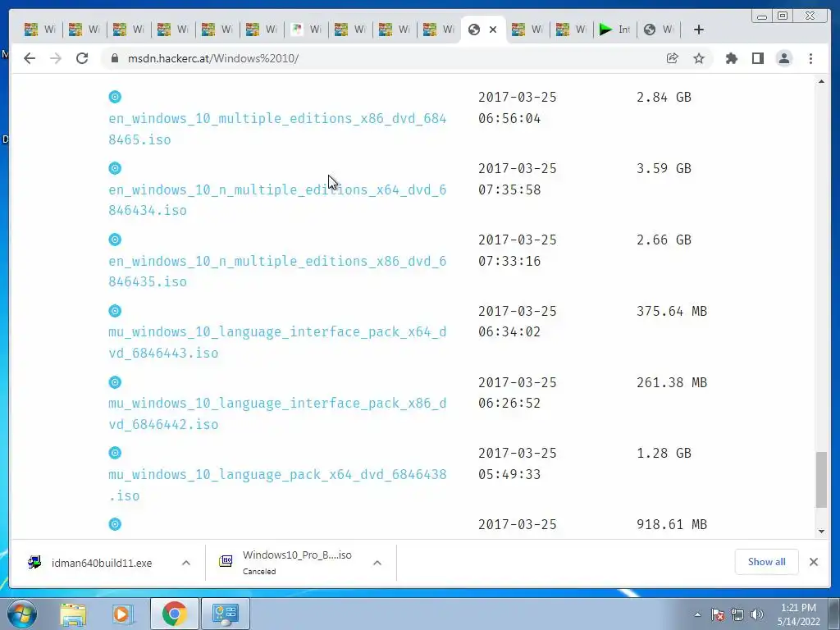Viewport: 840px width, 630px height.
Task: Open Chrome's three-dot menu
Action: [x=810, y=58]
